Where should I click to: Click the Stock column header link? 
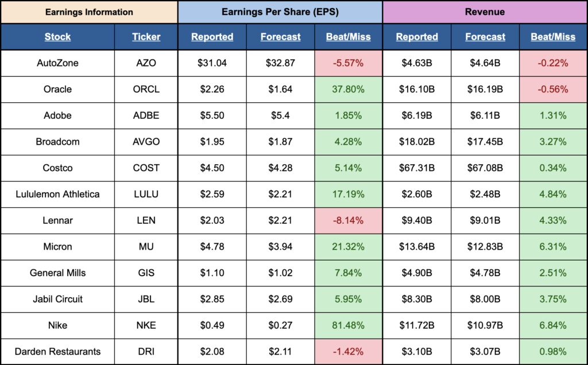[x=57, y=37]
